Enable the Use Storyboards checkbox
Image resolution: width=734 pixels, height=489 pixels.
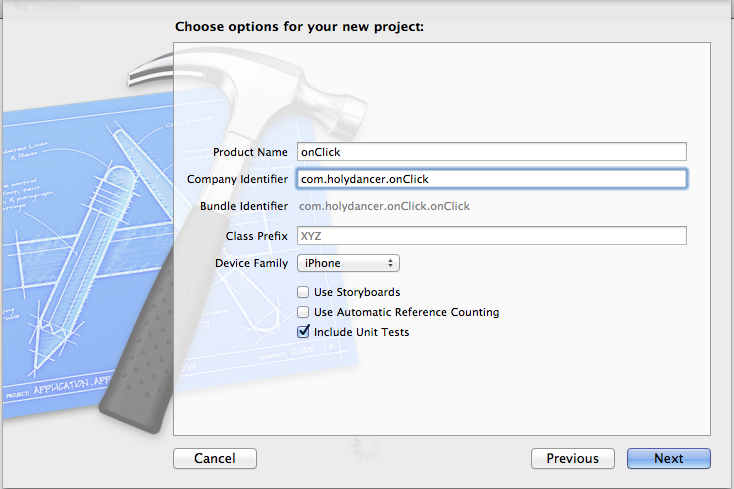point(303,292)
